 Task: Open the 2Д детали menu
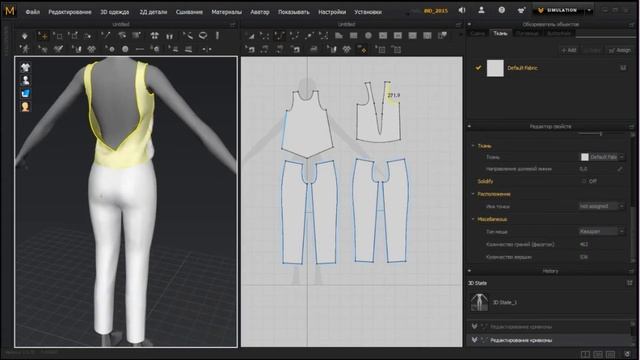click(153, 12)
